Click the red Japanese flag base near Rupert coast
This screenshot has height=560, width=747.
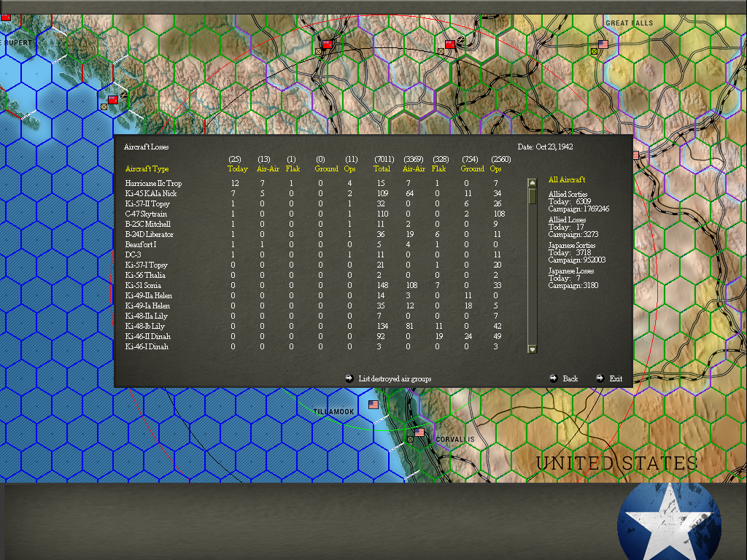pos(113,99)
